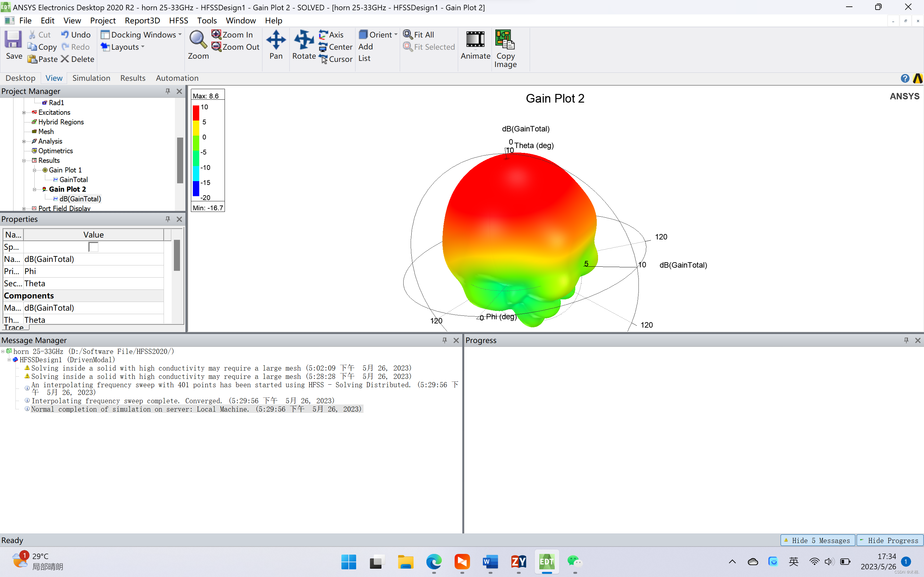
Task: Click the red color legend swatch
Action: pyautogui.click(x=196, y=113)
